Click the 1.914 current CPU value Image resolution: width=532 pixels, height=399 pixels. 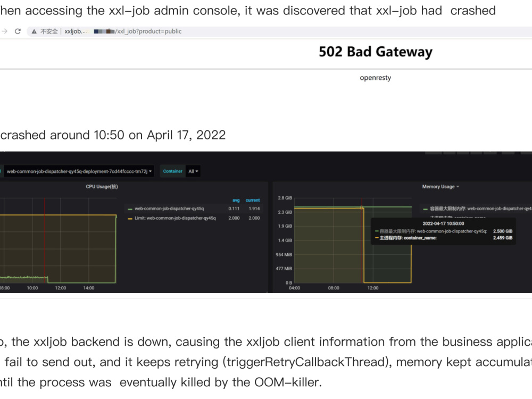tap(254, 209)
